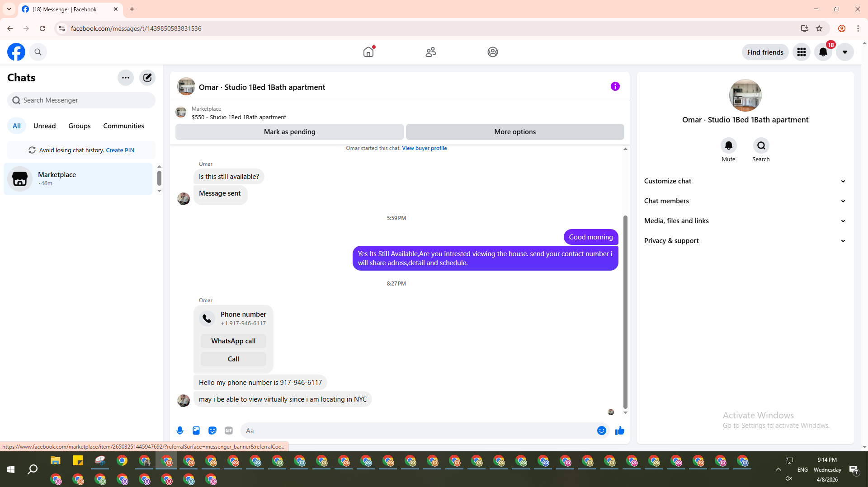Open Windows Start menu
The width and height of the screenshot is (868, 487).
tap(11, 469)
